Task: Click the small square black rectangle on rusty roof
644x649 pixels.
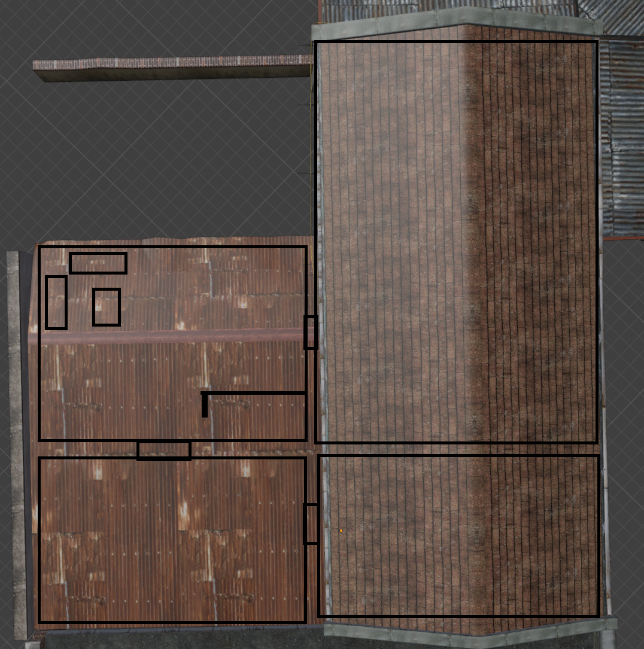Action: pos(107,307)
